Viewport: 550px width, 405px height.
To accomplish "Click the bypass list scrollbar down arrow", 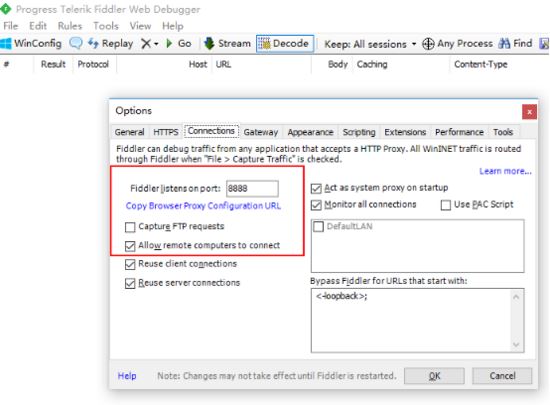I will coord(516,345).
